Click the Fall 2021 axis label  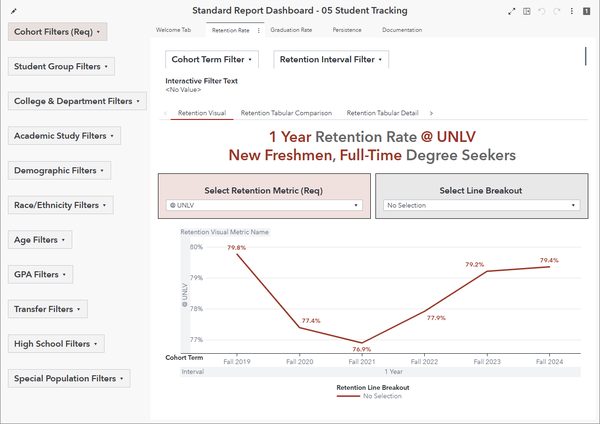pos(362,362)
